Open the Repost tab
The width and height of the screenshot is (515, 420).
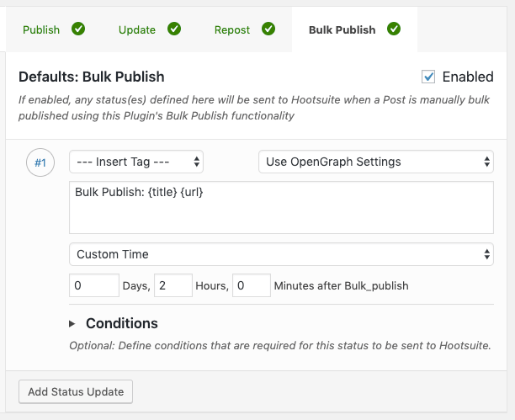[231, 29]
